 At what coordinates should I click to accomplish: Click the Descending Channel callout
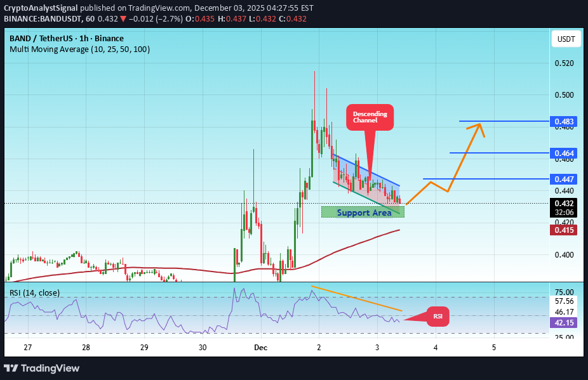(x=370, y=117)
